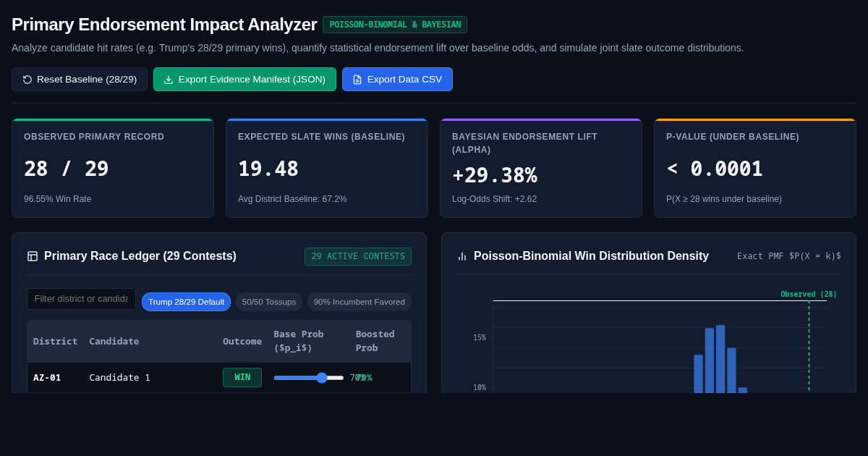Click the Boosted Prob column header
Viewport: 868px width, 456px height.
pyautogui.click(x=375, y=341)
